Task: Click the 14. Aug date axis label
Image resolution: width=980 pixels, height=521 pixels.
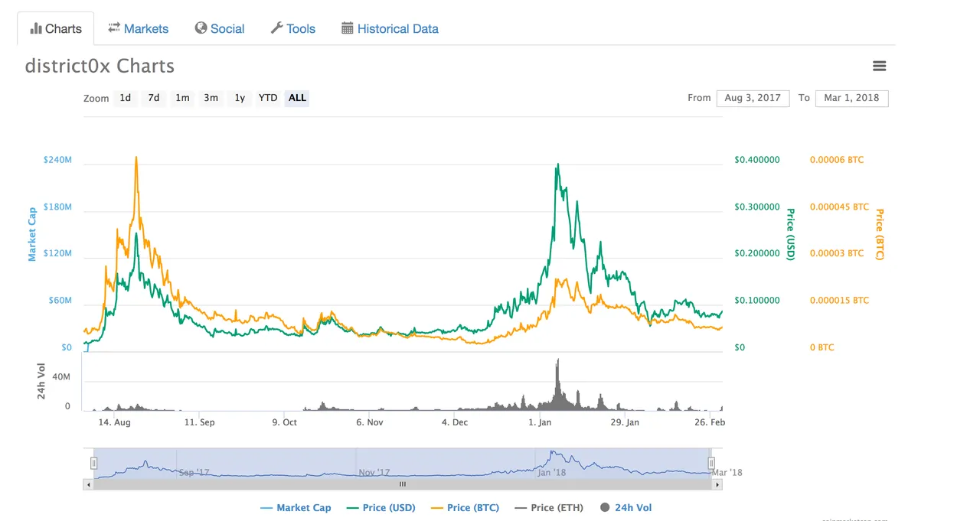Action: (115, 422)
